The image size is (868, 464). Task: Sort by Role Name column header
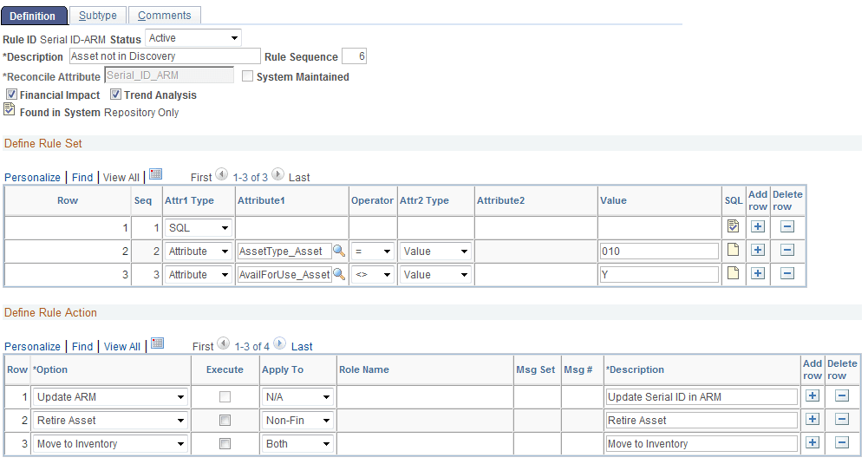click(x=364, y=369)
